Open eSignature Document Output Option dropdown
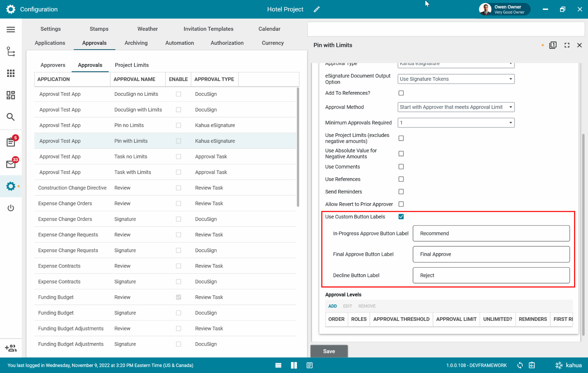Image resolution: width=588 pixels, height=373 pixels. 456,79
